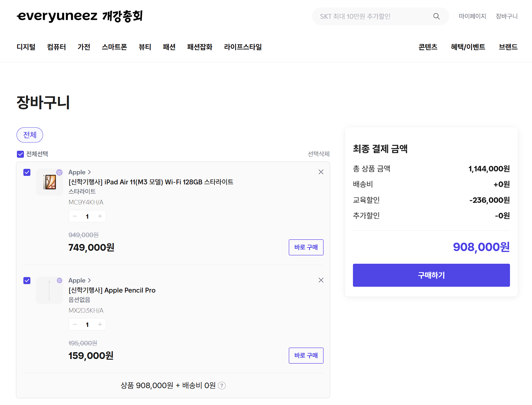Screen dimensions: 532x405
Task: Uncheck the iPad Air item checkbox
Action: tap(27, 172)
